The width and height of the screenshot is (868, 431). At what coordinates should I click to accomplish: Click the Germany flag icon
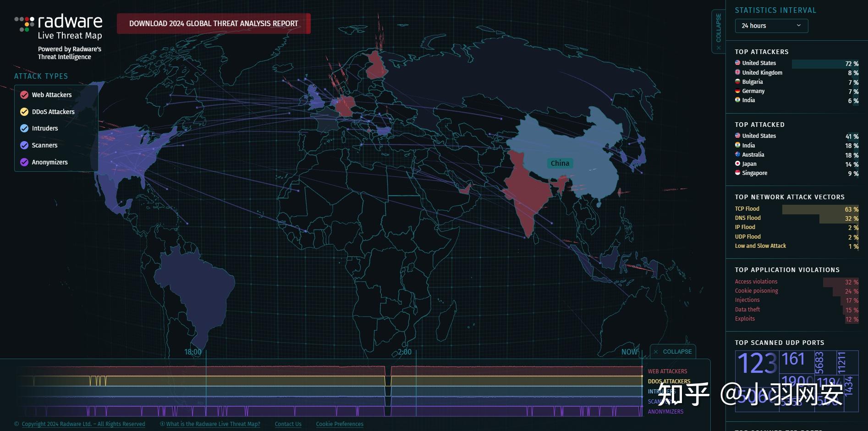[x=737, y=91]
